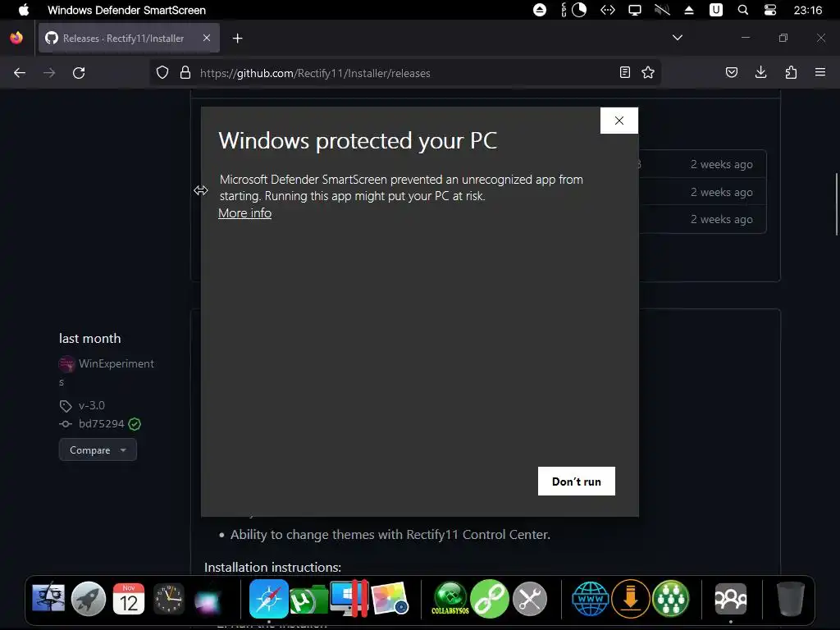Open the orange download arrow dock icon

(x=631, y=598)
